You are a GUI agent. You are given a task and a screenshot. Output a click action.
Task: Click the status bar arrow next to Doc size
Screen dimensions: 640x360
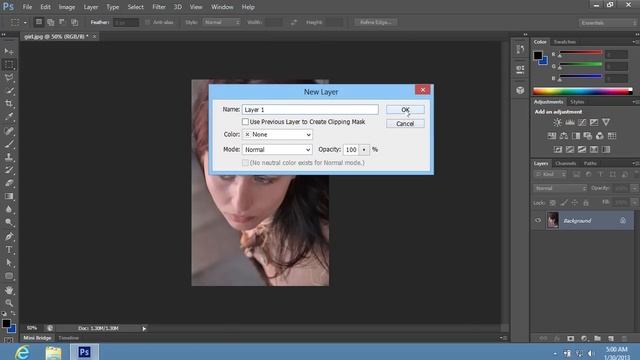(x=144, y=329)
